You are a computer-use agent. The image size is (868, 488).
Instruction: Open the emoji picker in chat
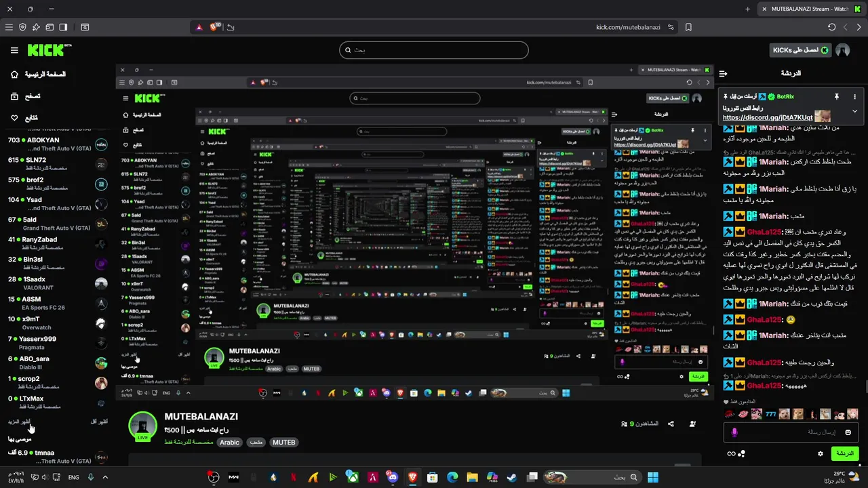[848, 432]
